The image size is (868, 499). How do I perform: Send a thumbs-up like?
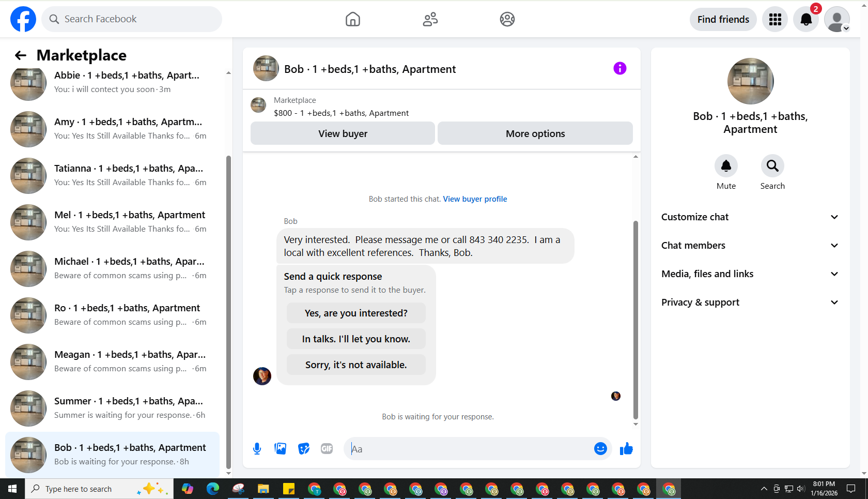coord(626,449)
